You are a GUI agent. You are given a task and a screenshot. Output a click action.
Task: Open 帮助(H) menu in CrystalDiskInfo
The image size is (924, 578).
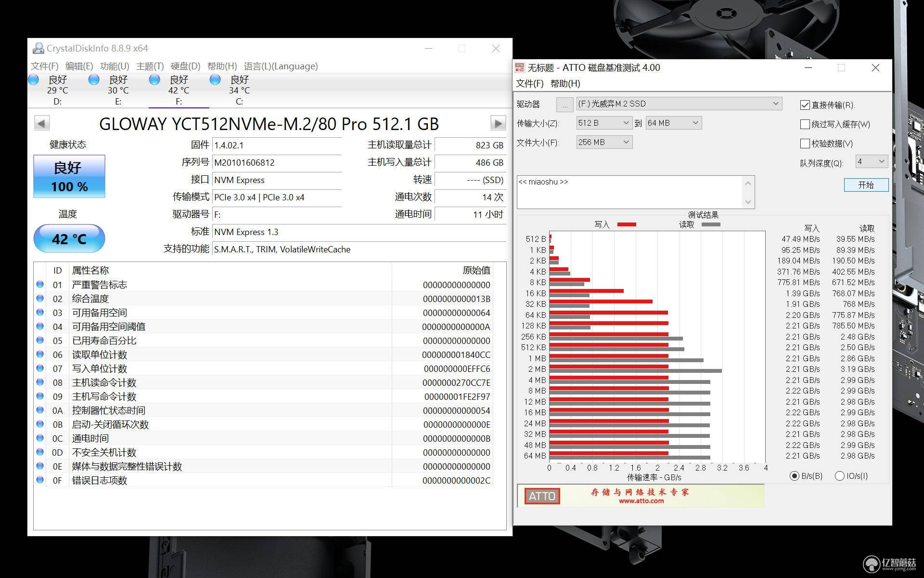(x=222, y=66)
